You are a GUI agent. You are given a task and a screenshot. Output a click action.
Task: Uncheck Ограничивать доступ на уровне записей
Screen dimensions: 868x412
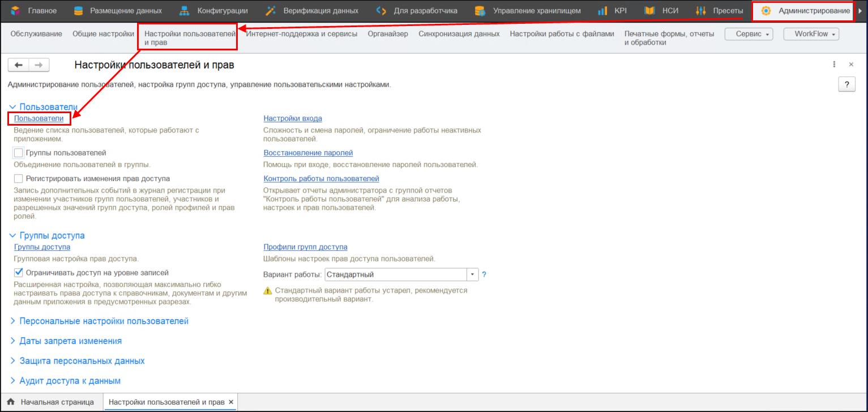coord(18,272)
